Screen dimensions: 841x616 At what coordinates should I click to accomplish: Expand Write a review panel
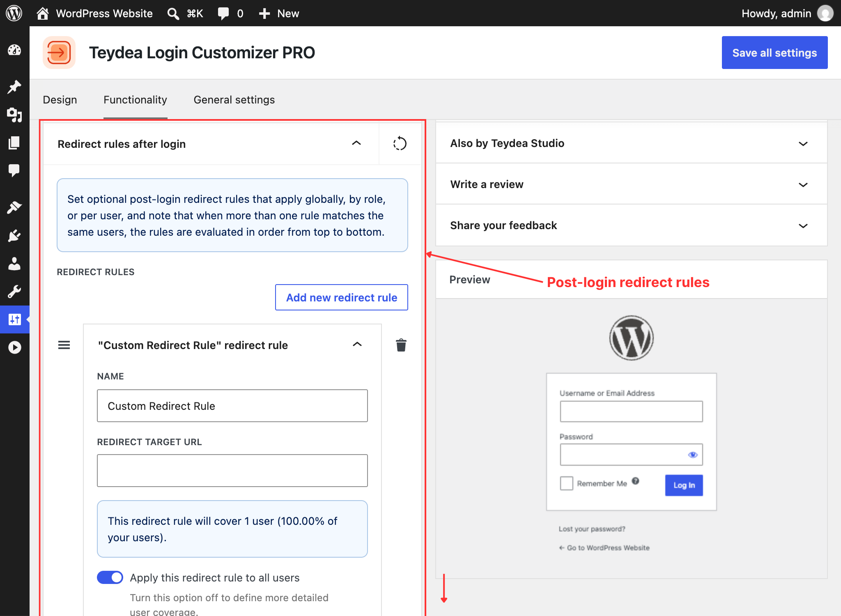point(631,184)
